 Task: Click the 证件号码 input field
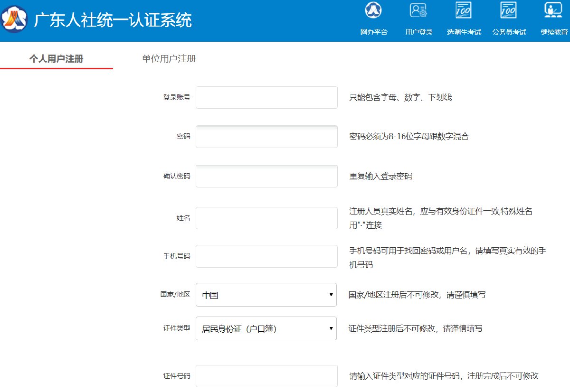(266, 376)
